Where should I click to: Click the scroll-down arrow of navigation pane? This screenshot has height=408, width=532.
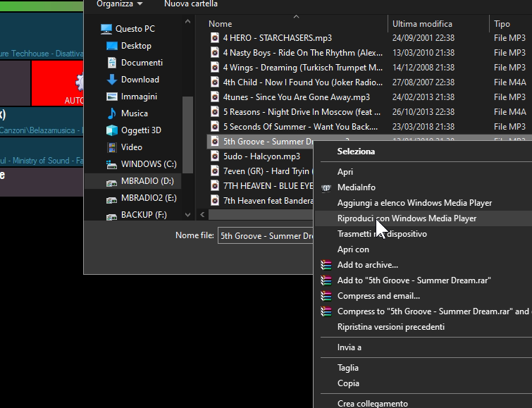point(188,214)
